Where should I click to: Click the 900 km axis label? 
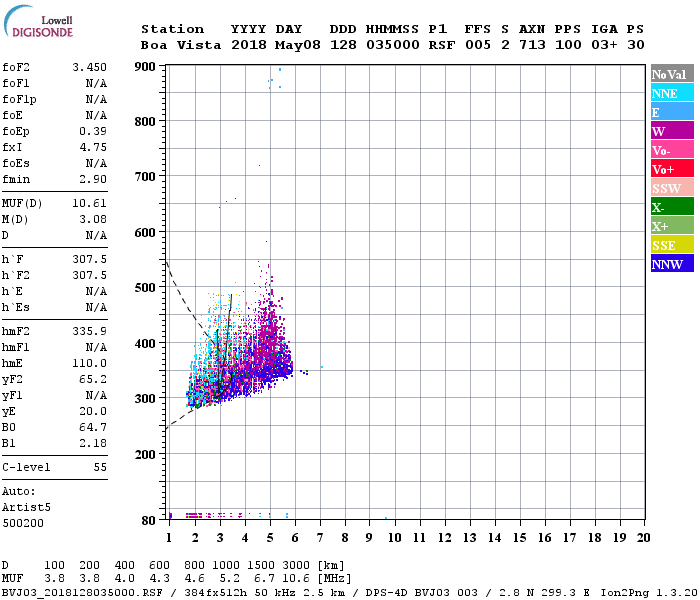[145, 67]
